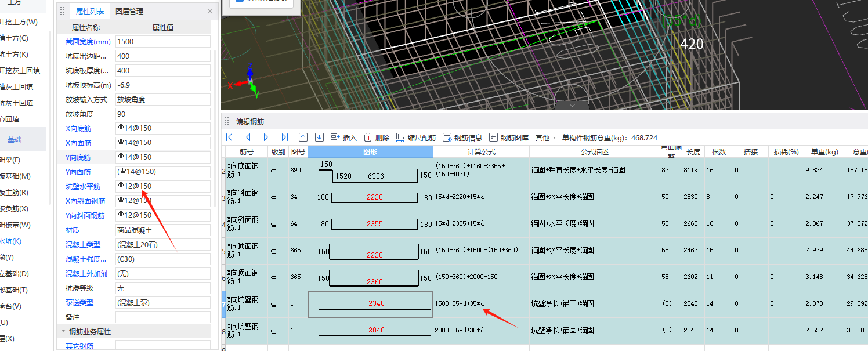Select length cell 8119
Screen dimensions: 868x351
click(x=693, y=171)
